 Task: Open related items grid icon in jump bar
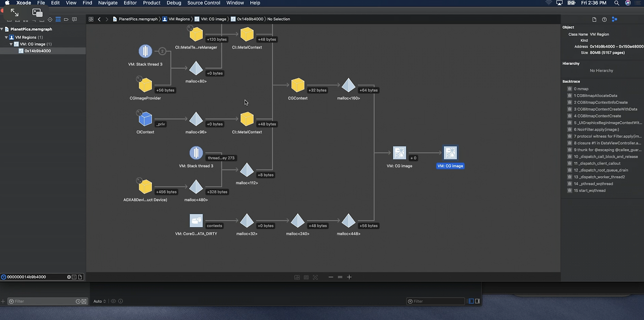pyautogui.click(x=91, y=19)
